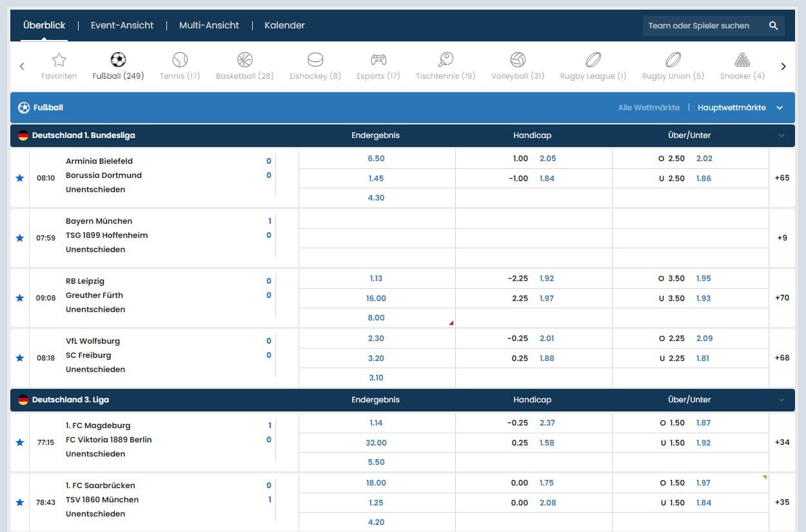Switch to the Event-Ansicht tab
This screenshot has width=806, height=532.
[122, 25]
